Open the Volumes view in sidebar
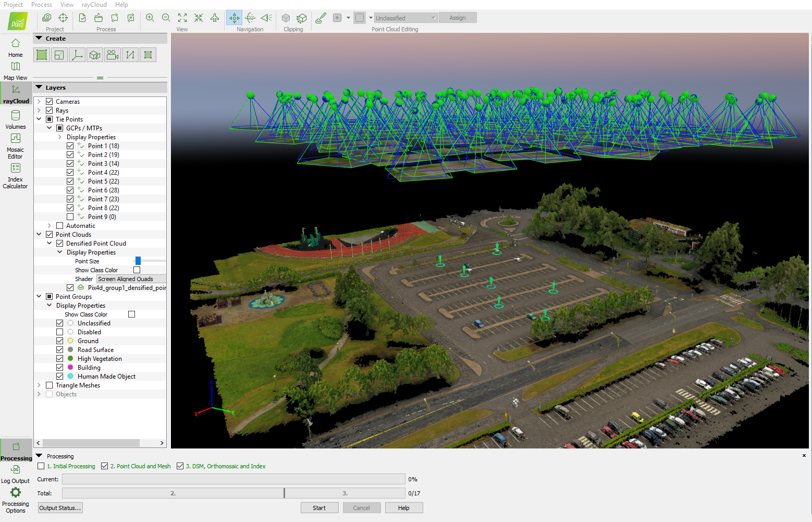 16,119
